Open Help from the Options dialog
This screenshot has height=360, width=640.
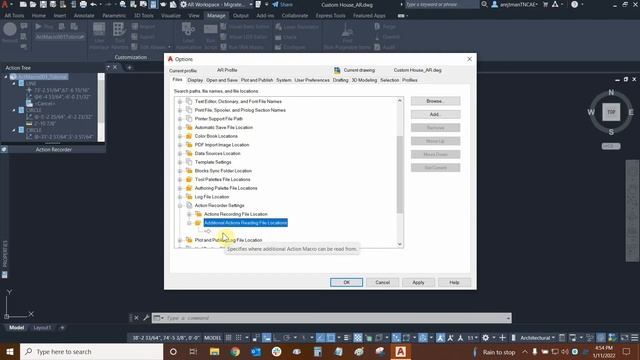coord(454,282)
